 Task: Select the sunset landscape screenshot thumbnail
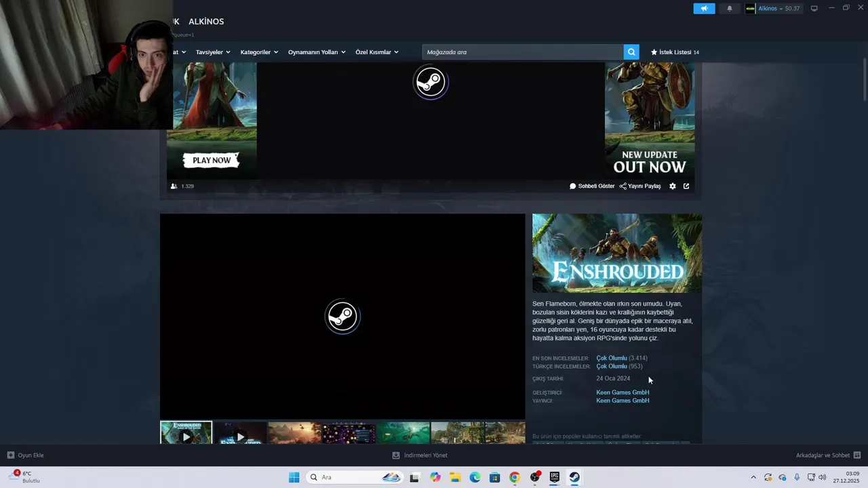click(294, 433)
